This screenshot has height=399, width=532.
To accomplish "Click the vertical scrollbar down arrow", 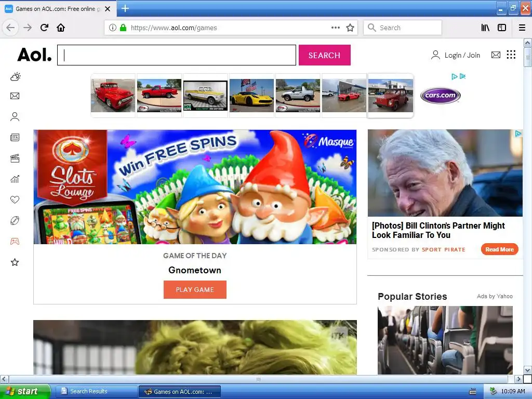I will click(x=527, y=370).
